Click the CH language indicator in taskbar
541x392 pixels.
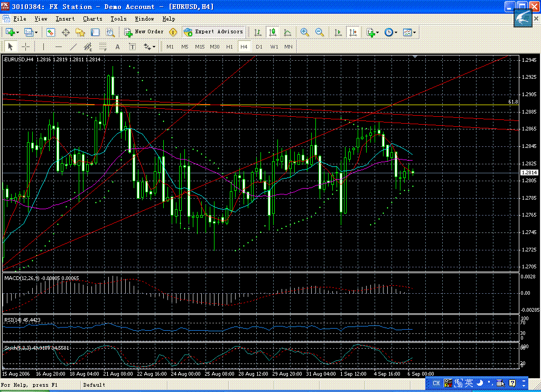[x=436, y=383]
